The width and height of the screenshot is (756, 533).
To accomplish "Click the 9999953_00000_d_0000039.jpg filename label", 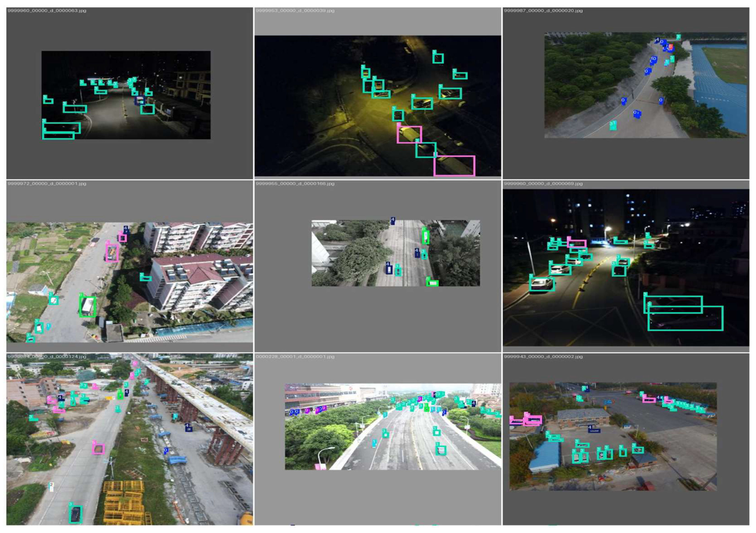I will 295,11.
